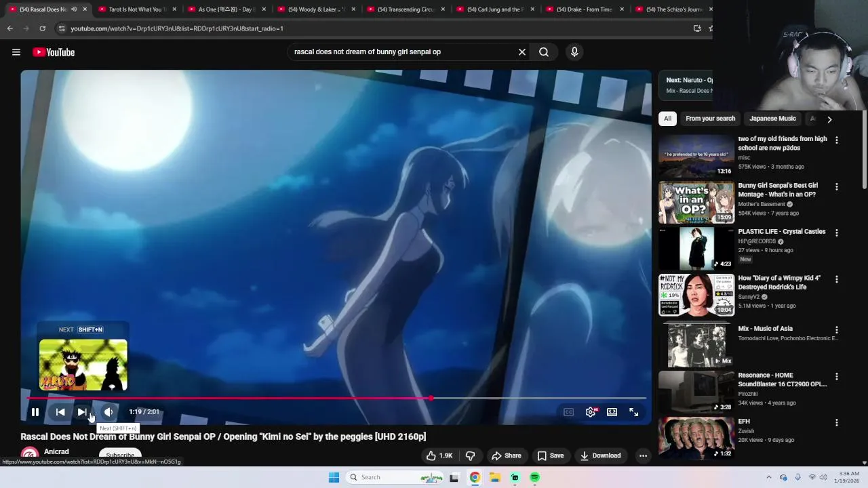Select the From your search chip
Image resolution: width=868 pixels, height=488 pixels.
710,119
